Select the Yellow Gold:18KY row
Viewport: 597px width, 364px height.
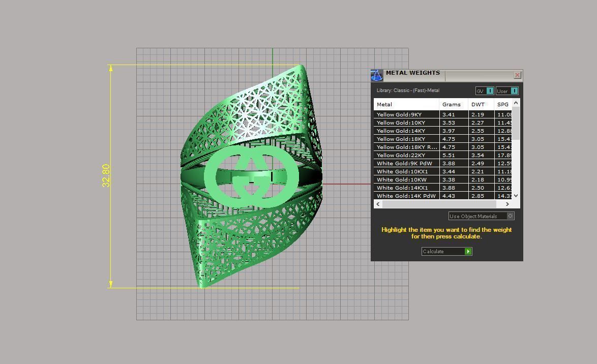pyautogui.click(x=443, y=139)
